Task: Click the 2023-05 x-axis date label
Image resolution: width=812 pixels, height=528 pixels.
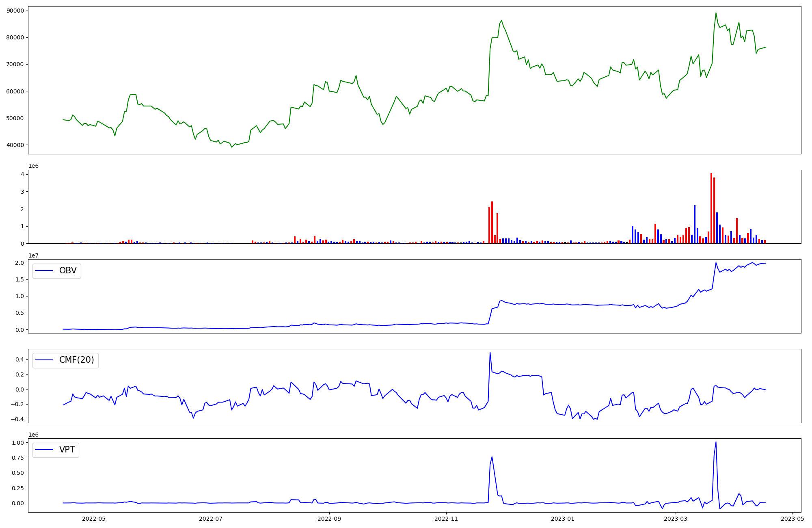Action: click(x=793, y=518)
